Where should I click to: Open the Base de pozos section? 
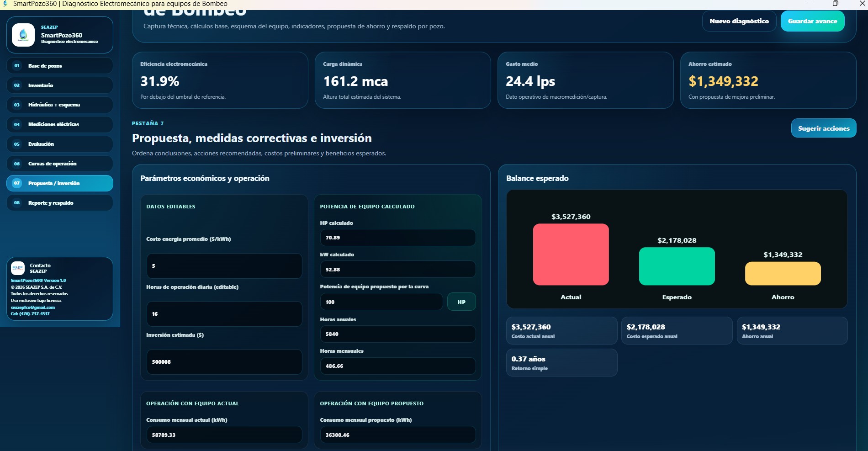click(60, 66)
